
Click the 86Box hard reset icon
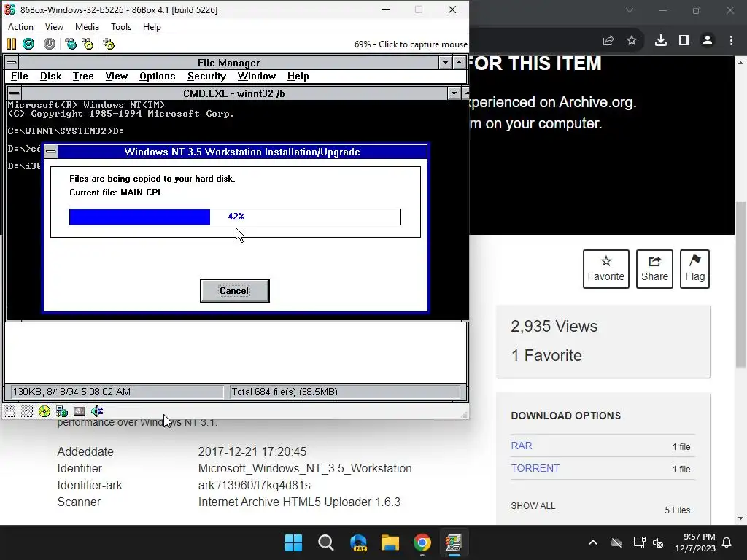28,44
